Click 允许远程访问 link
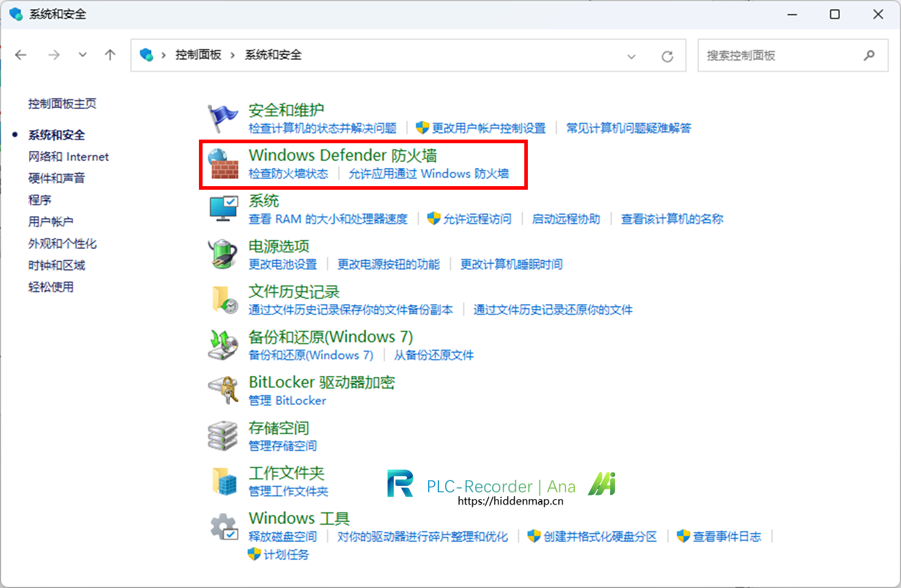The height and width of the screenshot is (588, 901). click(478, 219)
